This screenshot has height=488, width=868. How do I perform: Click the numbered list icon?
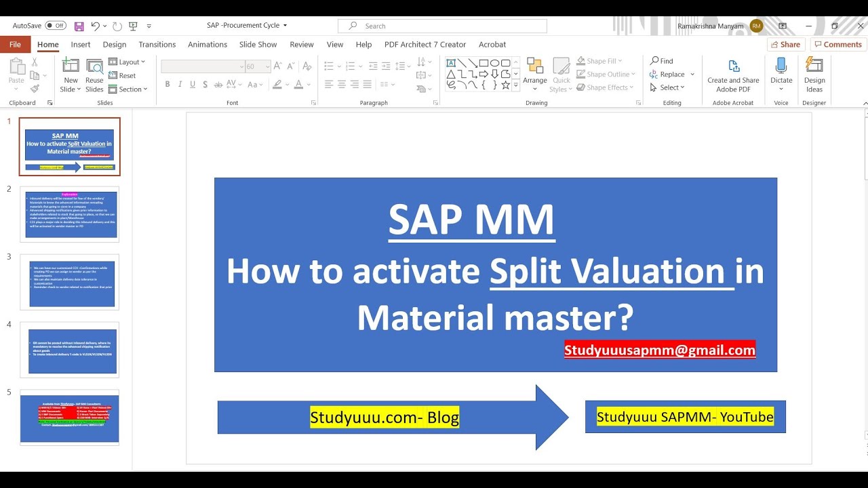tap(349, 66)
